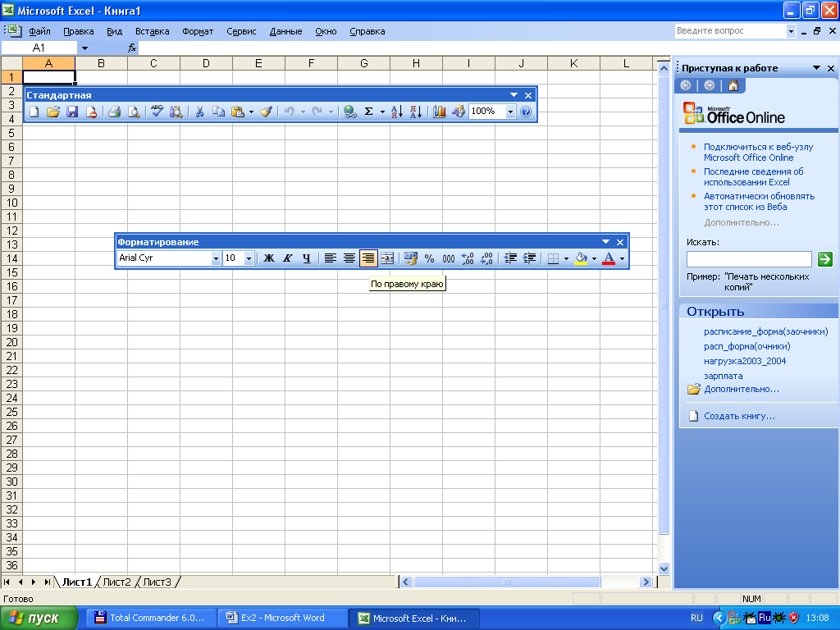Click the green search arrow button

click(x=825, y=259)
